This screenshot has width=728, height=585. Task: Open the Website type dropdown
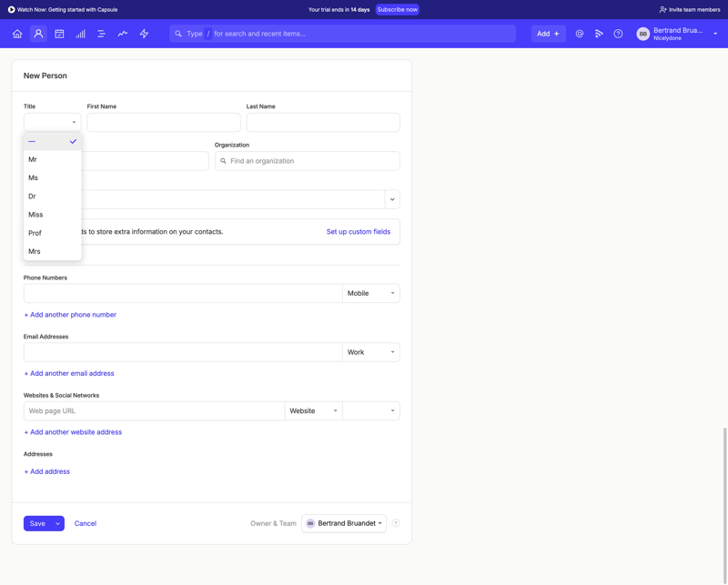312,411
